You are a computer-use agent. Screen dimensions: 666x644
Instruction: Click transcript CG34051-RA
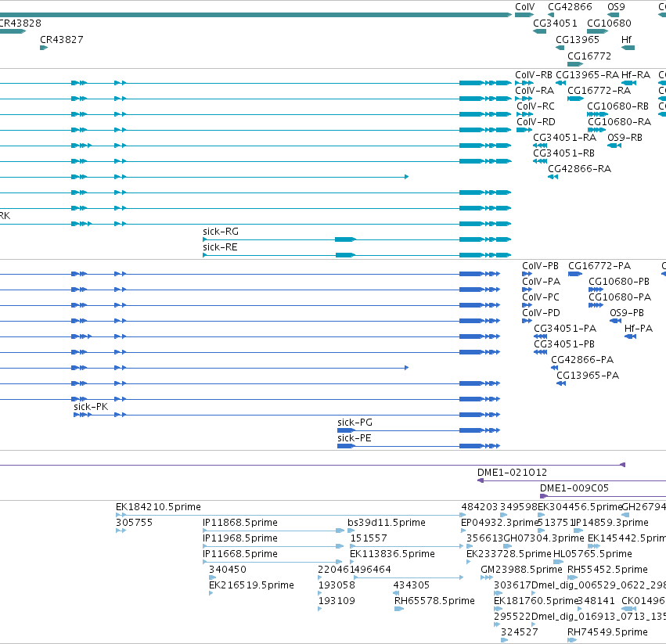[564, 138]
